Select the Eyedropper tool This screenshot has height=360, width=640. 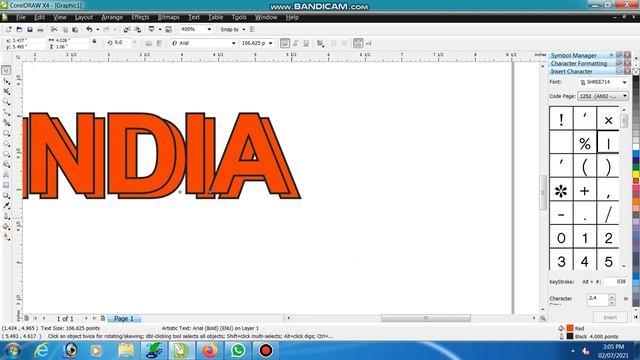tap(6, 206)
